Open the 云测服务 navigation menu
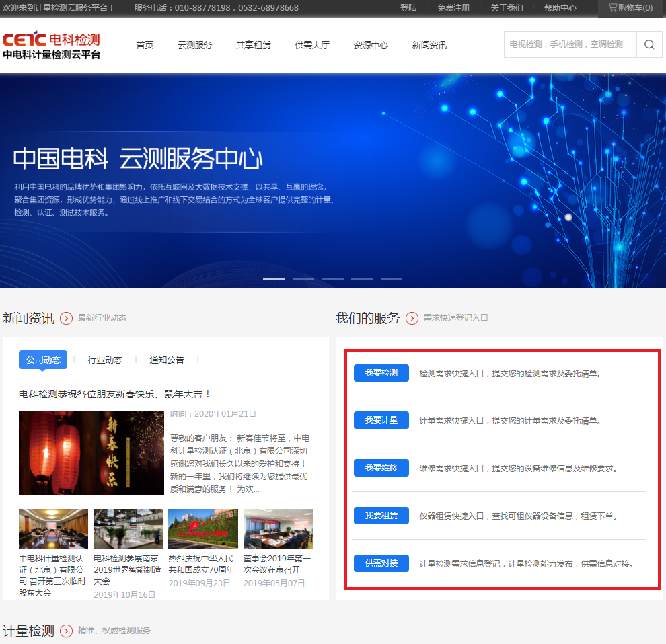 click(x=194, y=45)
